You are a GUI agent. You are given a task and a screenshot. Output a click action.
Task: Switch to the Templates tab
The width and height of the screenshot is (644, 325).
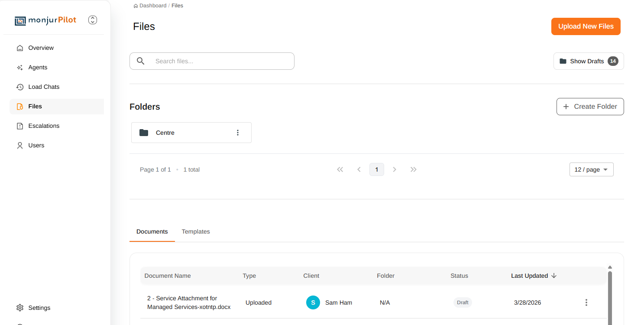point(196,231)
